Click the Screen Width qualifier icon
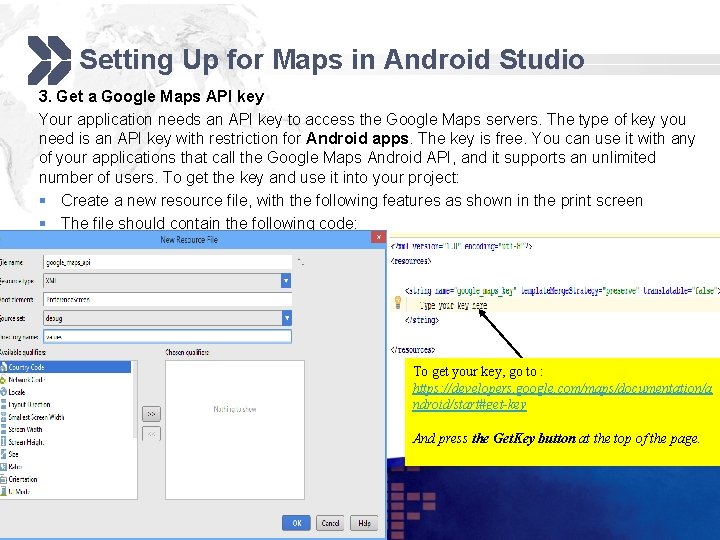This screenshot has width=720, height=540. 3,429
